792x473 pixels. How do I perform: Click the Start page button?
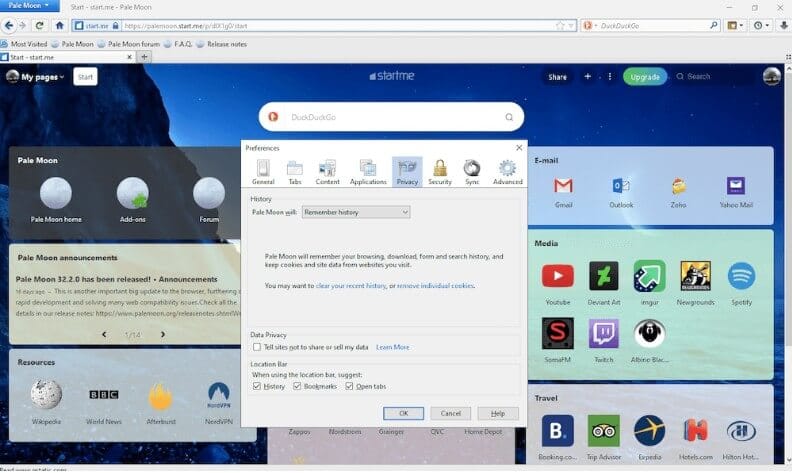(85, 77)
